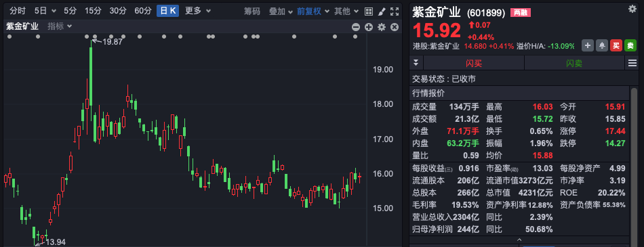Screen dimensions: 644x247
Task: Expand the 指标 indicator dropdown
Action: (x=60, y=26)
